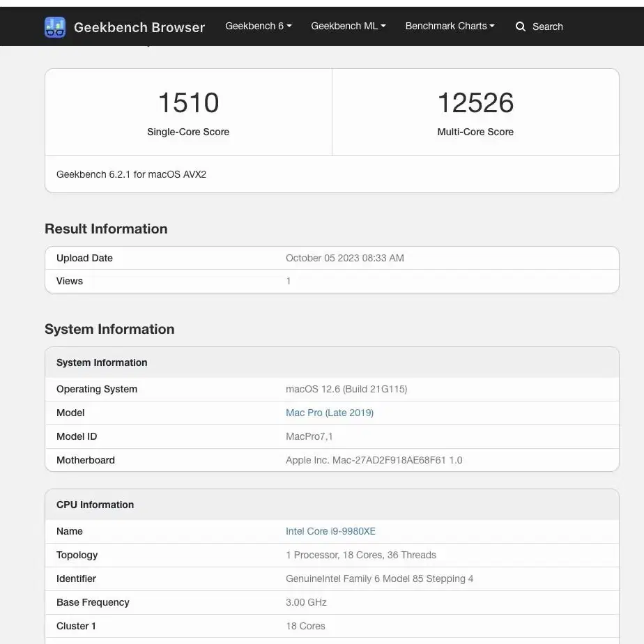Image resolution: width=644 pixels, height=644 pixels.
Task: Open the Geekbench Browser home link
Action: pyautogui.click(x=139, y=27)
